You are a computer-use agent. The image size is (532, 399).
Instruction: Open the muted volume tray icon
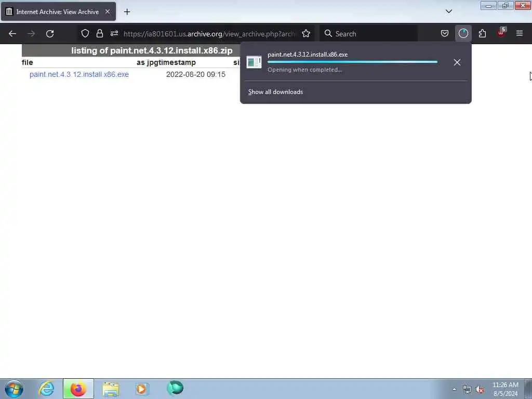[x=480, y=390]
